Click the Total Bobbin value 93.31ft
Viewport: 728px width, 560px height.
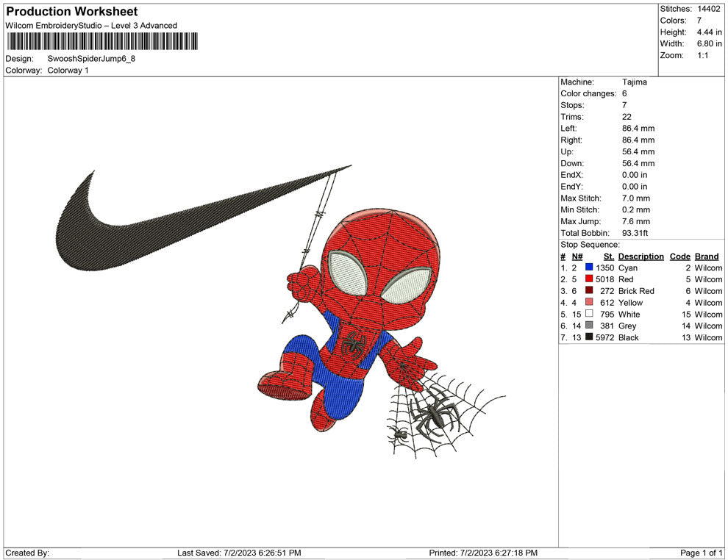[x=635, y=233]
